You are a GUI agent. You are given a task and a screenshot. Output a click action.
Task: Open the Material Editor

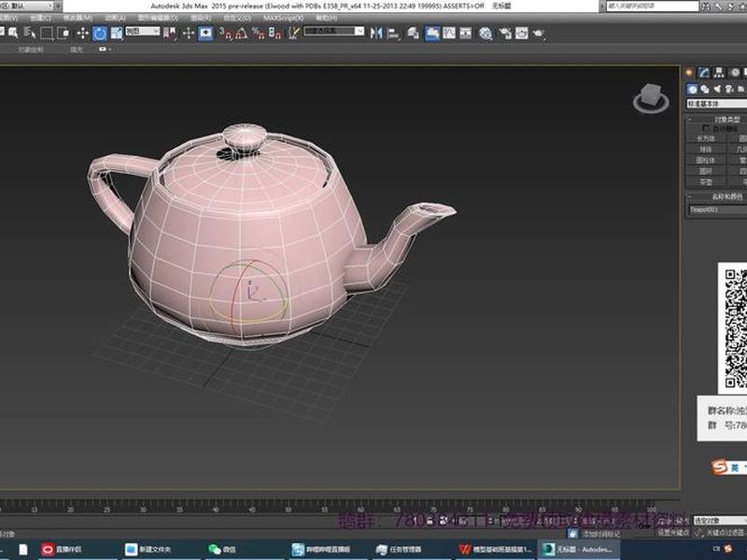(486, 33)
